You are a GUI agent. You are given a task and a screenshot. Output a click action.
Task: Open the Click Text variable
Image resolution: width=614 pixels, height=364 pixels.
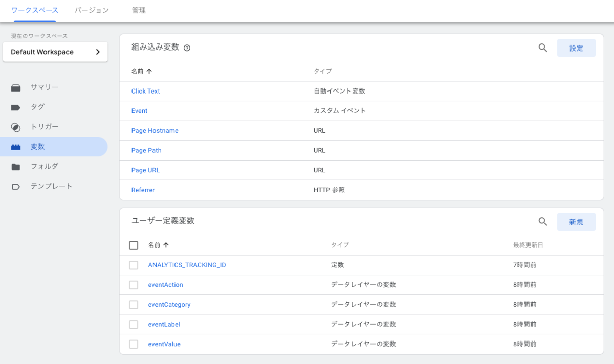(145, 91)
